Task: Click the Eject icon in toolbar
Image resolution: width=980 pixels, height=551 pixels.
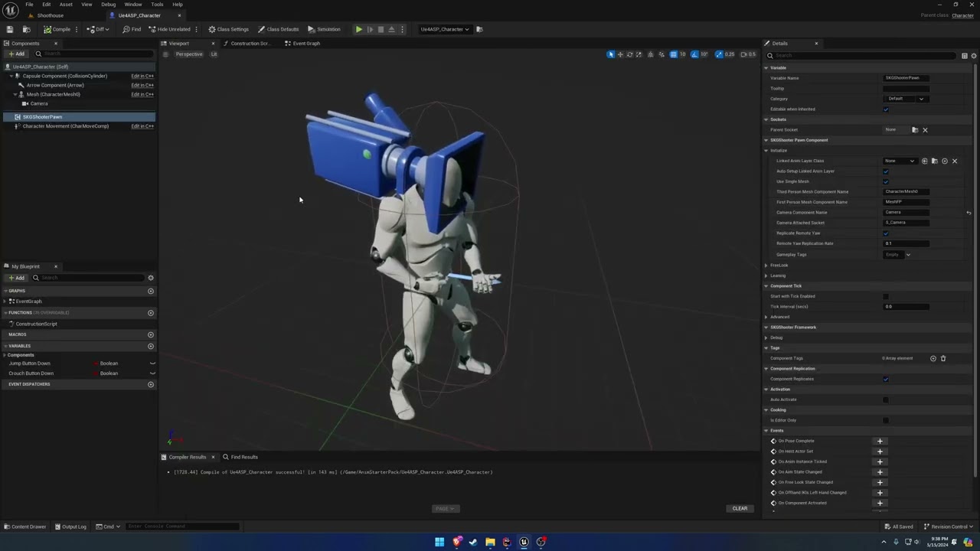Action: (x=391, y=29)
